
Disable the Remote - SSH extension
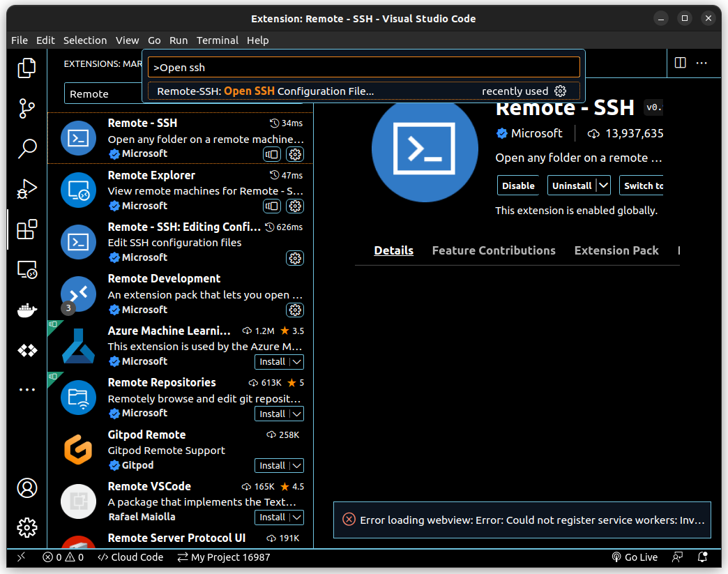click(518, 185)
